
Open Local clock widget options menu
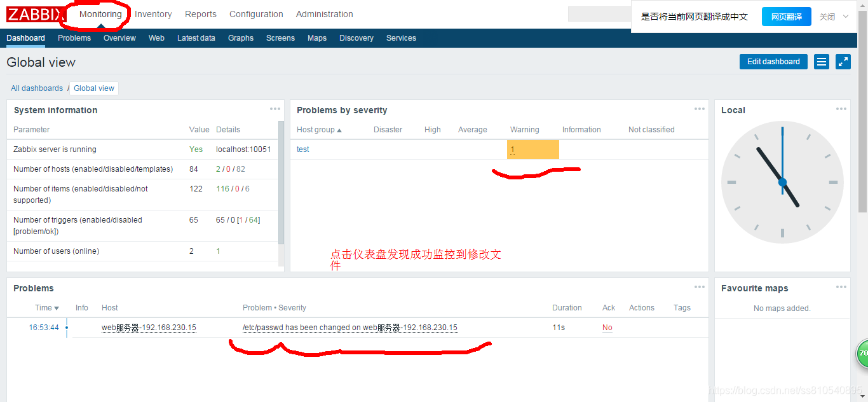click(x=841, y=109)
